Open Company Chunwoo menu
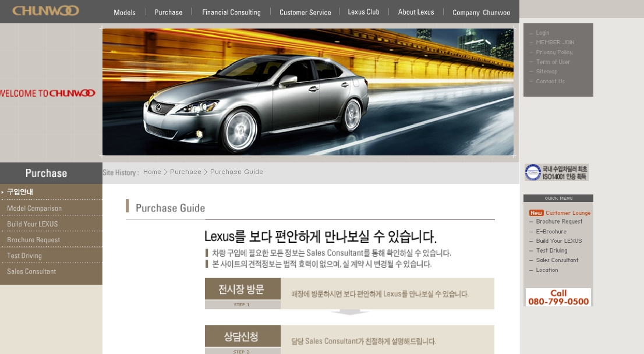The image size is (644, 354). point(481,12)
